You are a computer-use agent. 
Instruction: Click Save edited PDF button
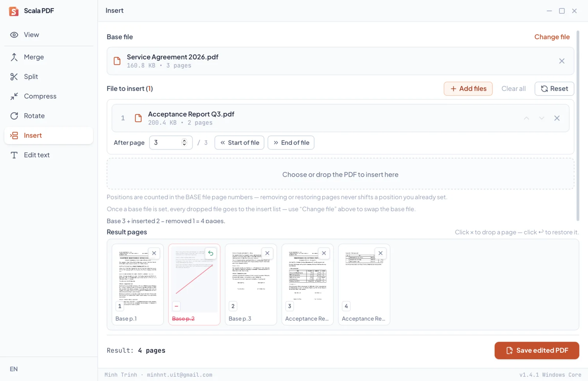click(537, 351)
